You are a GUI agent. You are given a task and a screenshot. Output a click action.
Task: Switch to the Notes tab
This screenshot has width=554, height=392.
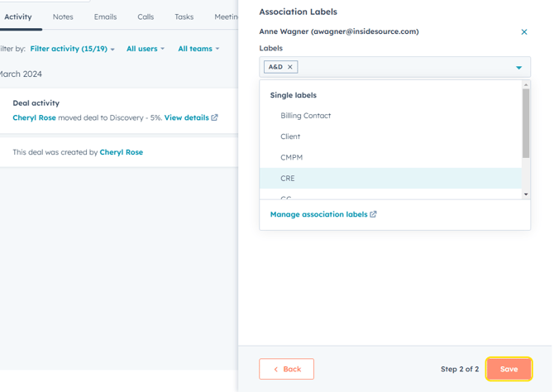click(63, 17)
